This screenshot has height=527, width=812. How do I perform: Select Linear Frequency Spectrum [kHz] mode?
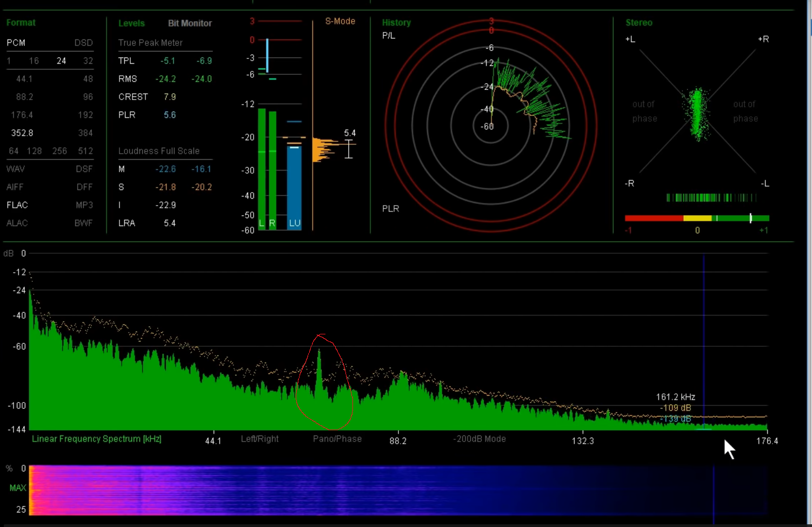tap(96, 439)
